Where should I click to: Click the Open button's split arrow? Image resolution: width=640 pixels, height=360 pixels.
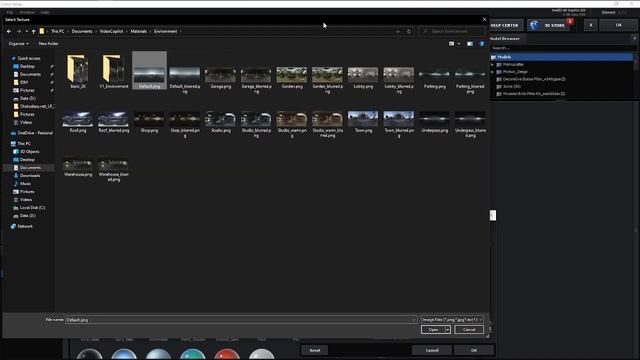(x=448, y=329)
